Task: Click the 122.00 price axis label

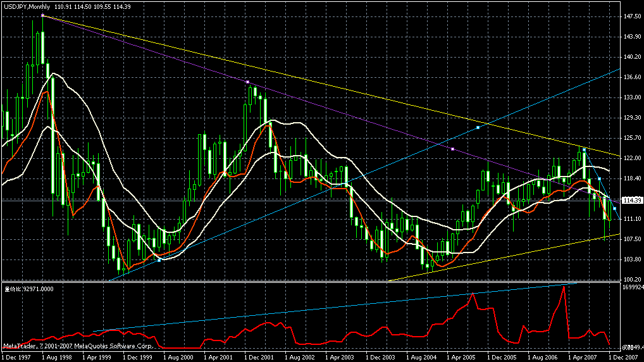Action: pos(632,158)
